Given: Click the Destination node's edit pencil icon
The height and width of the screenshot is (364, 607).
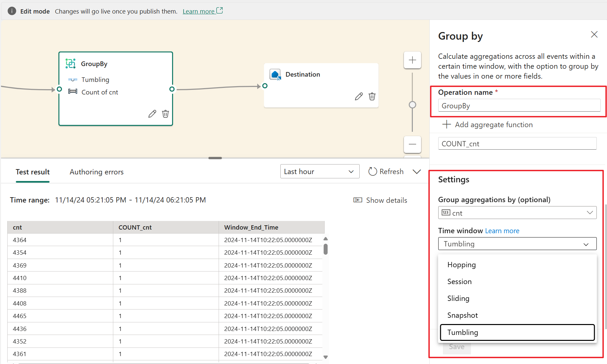Looking at the screenshot, I should click(359, 96).
